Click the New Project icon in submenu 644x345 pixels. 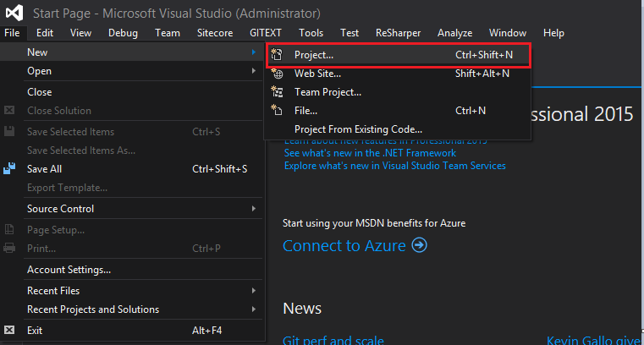click(277, 55)
